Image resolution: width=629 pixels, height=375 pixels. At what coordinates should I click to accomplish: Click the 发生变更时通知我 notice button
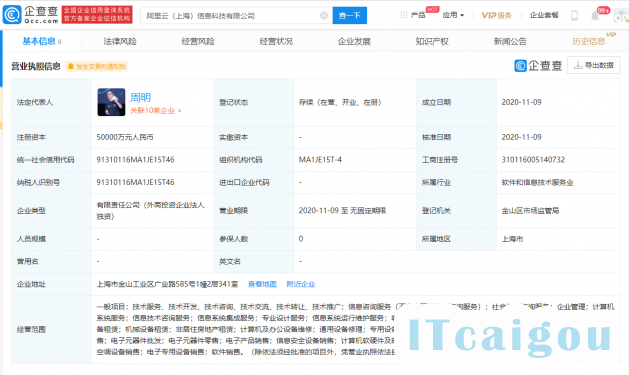pyautogui.click(x=97, y=66)
